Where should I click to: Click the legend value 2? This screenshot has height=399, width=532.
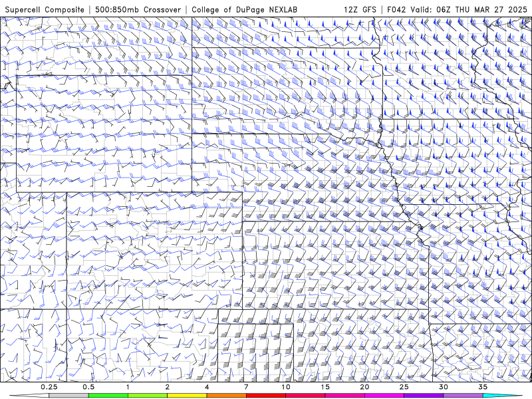(168, 387)
